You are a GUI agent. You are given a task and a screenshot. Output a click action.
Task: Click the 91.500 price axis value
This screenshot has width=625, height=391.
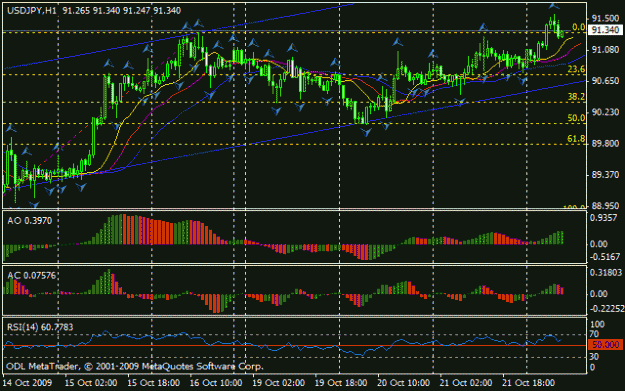coord(605,19)
